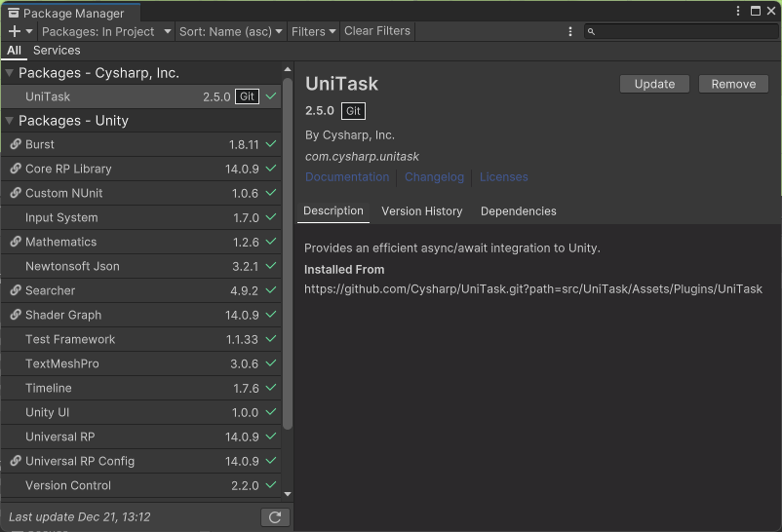Select the Shader Graph package
Screen dimensions: 782x532
141,315
